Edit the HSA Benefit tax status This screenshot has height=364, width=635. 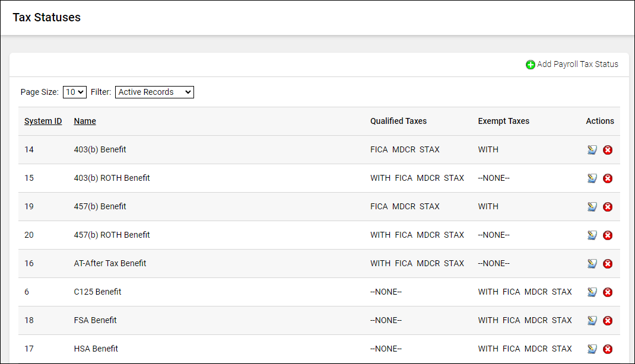[592, 349]
